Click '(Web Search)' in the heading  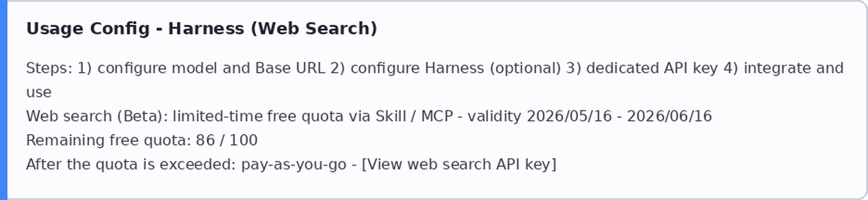314,29
